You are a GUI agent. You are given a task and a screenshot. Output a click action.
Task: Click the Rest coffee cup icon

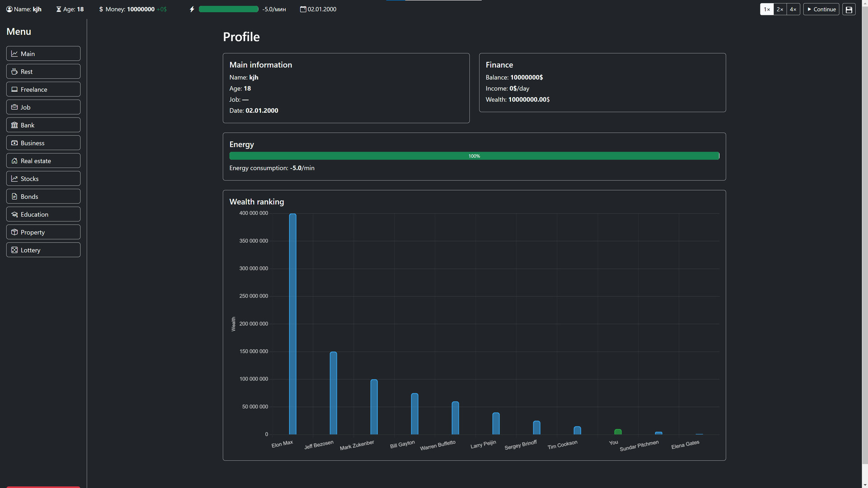14,72
